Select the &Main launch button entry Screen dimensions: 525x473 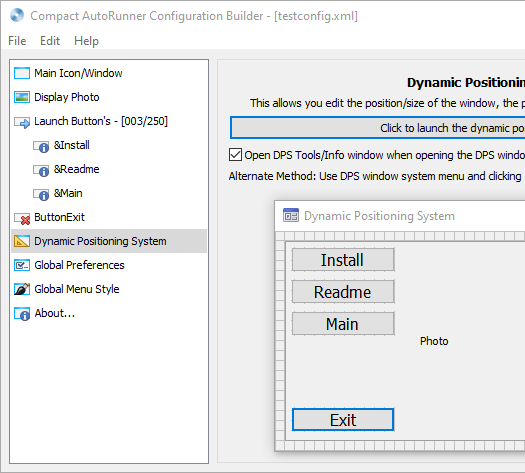(x=109, y=193)
